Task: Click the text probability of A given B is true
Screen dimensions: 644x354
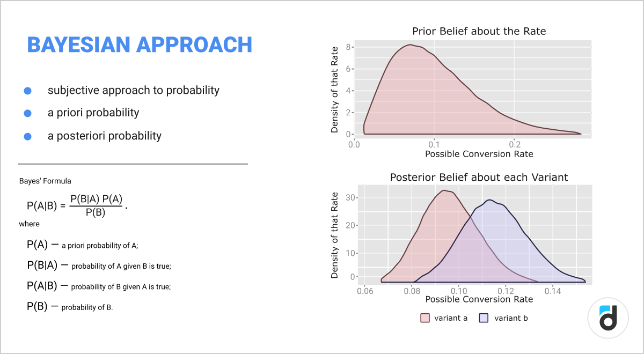Action: click(121, 266)
